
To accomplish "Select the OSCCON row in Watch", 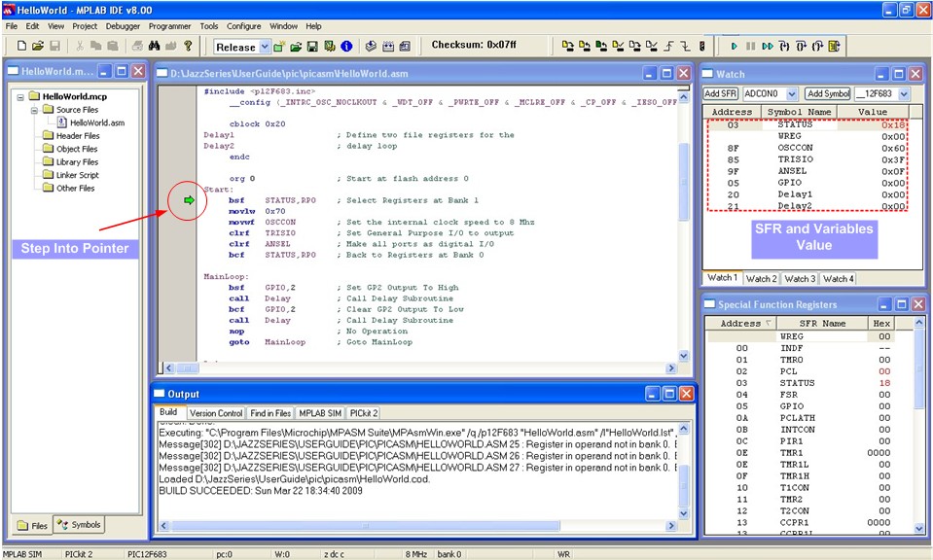I will pos(807,148).
